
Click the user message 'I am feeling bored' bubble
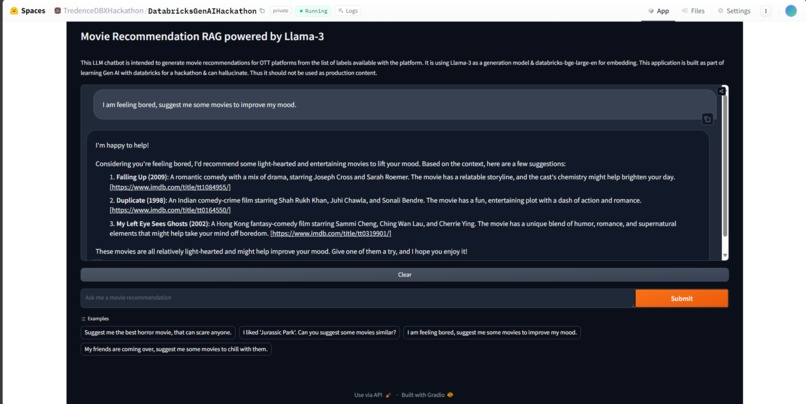tap(405, 105)
